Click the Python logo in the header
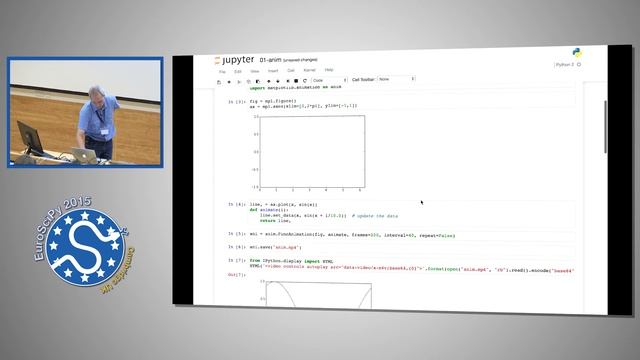The image size is (640, 360). coord(577,52)
